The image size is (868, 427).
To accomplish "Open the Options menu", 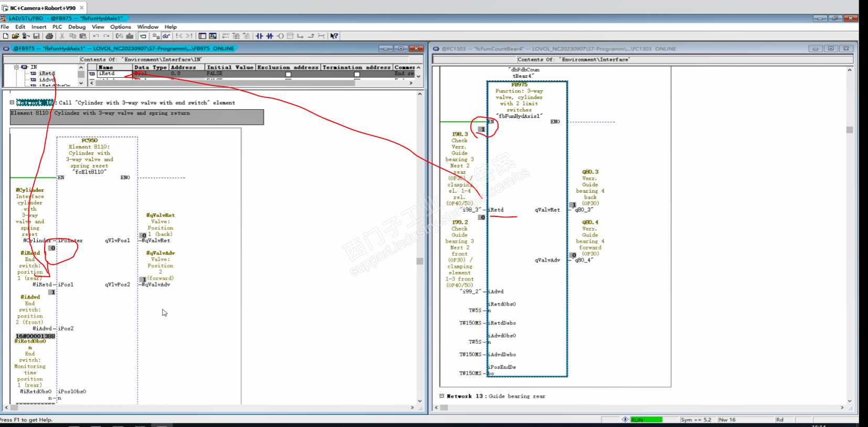I will (x=121, y=27).
